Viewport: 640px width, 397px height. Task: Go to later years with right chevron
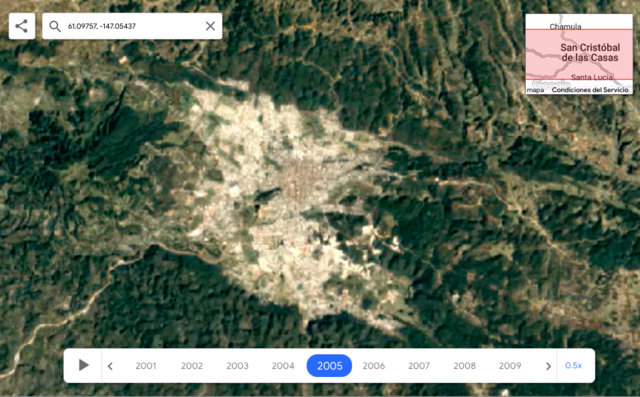(548, 366)
